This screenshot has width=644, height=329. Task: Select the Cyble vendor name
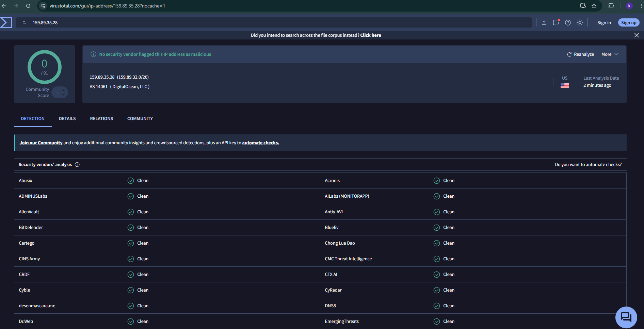click(25, 290)
